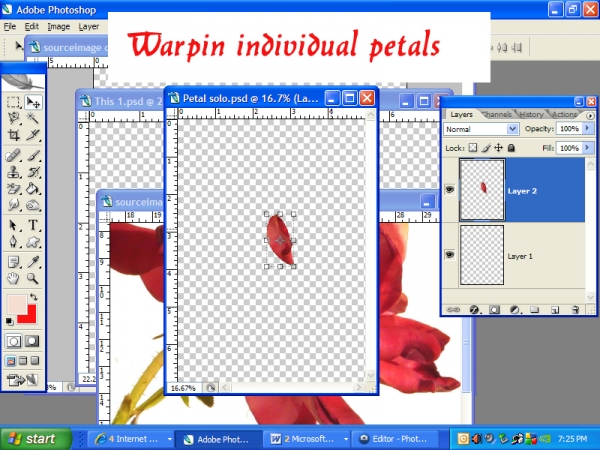Open the Opacity slider arrow
The height and width of the screenshot is (450, 600).
click(x=588, y=129)
